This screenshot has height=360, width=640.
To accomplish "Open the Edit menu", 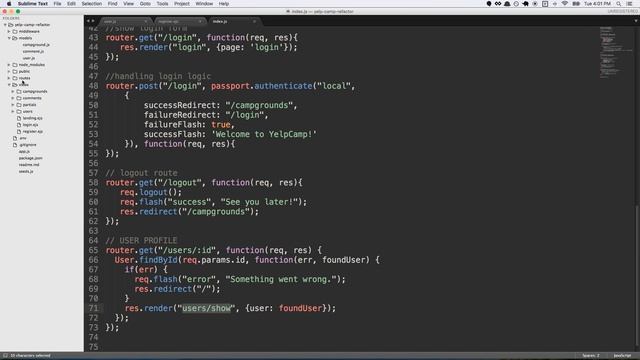I will pos(71,4).
